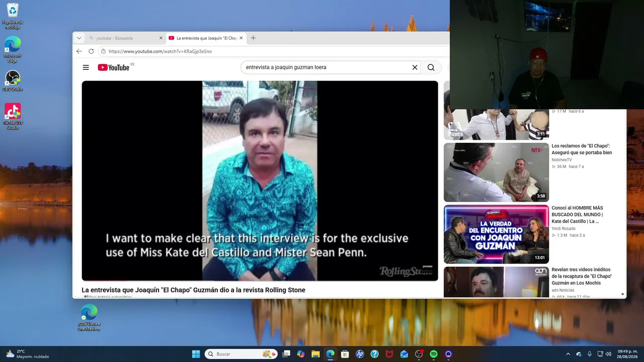Expand the tab search dropdown in Edge

[x=79, y=38]
